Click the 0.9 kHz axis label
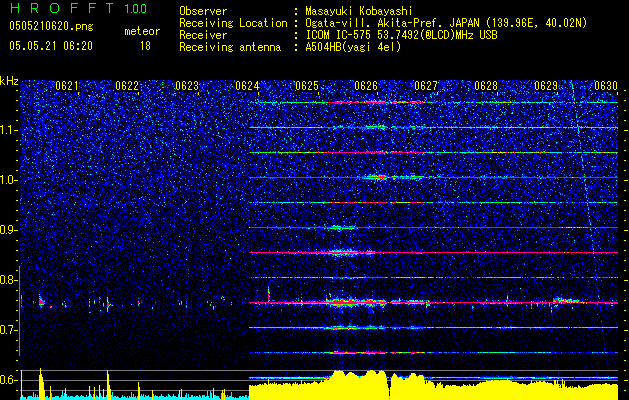 [x=8, y=230]
